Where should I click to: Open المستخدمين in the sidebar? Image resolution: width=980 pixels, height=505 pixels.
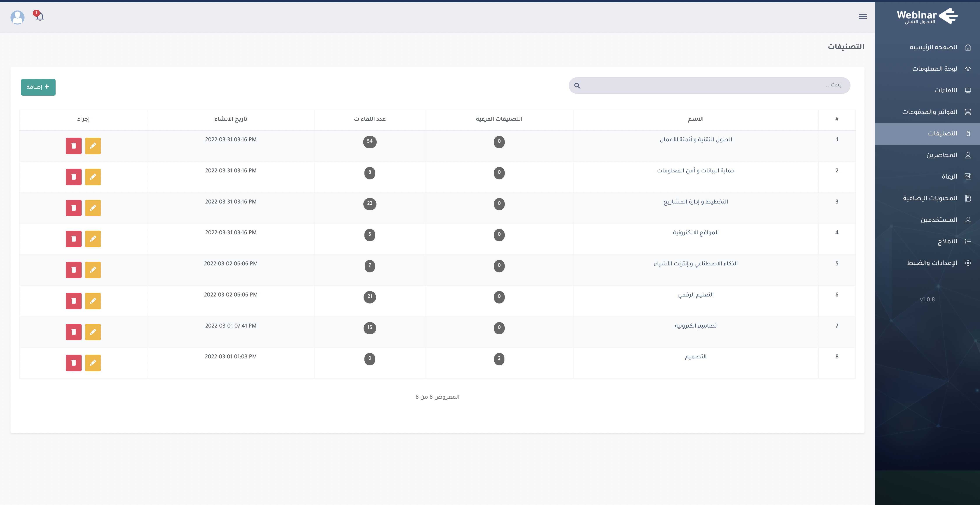(x=927, y=220)
